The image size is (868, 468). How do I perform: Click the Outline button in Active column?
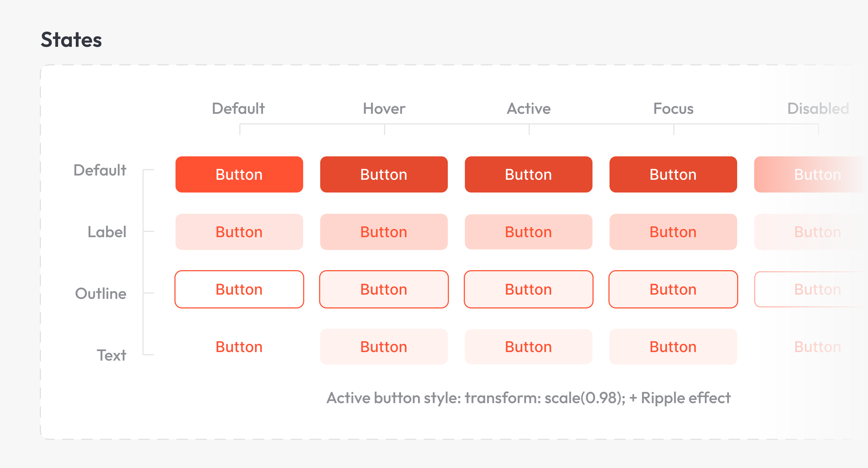coord(528,289)
